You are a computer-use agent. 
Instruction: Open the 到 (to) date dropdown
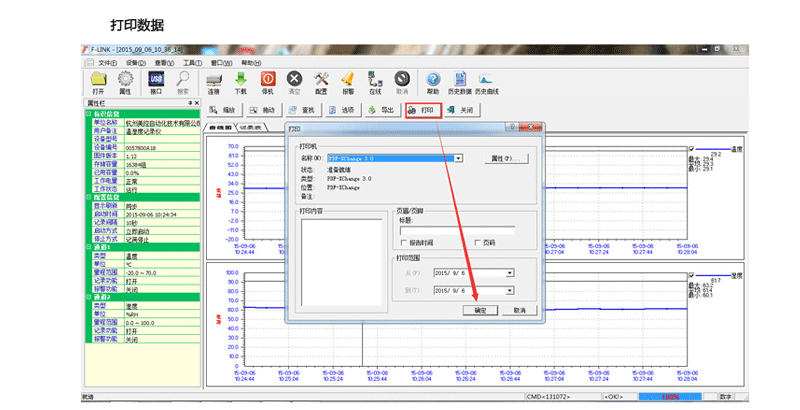point(509,290)
